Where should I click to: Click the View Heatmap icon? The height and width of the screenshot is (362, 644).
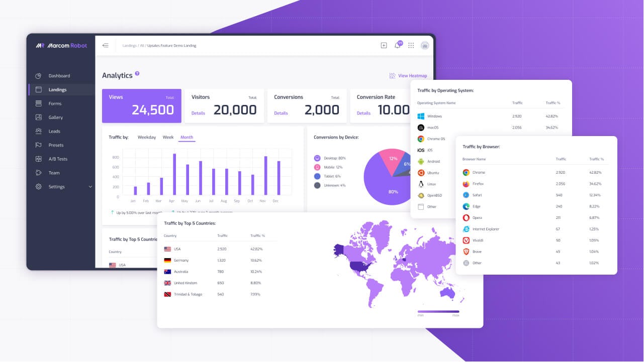pyautogui.click(x=392, y=75)
